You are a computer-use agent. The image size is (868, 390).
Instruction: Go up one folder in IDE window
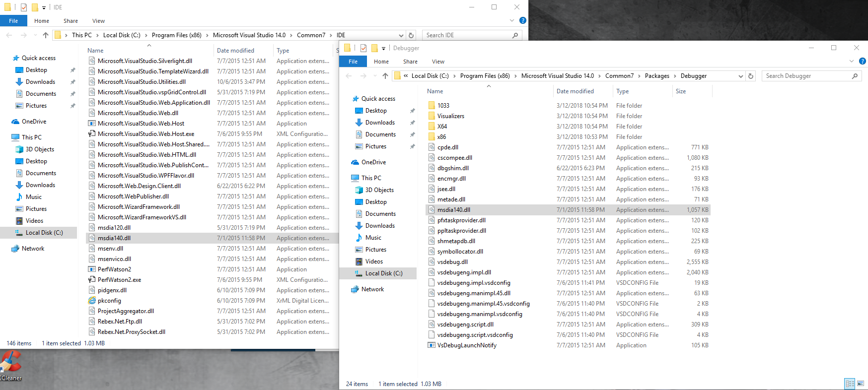[x=46, y=35]
